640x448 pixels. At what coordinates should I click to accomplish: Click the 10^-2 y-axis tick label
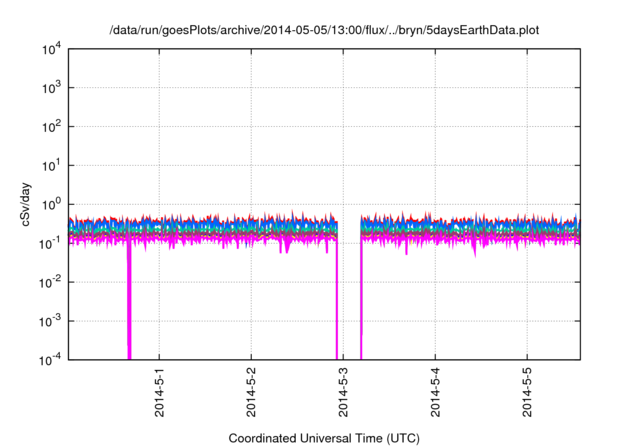point(50,282)
